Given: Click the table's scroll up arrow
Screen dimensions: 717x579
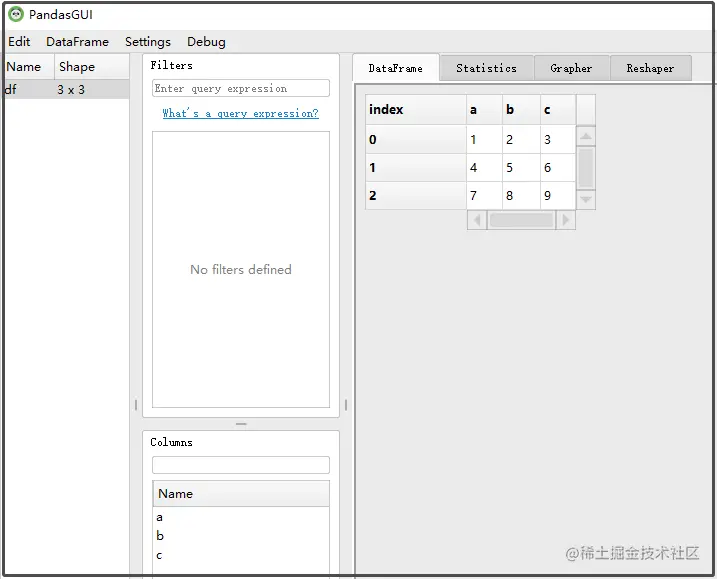Looking at the screenshot, I should point(586,136).
